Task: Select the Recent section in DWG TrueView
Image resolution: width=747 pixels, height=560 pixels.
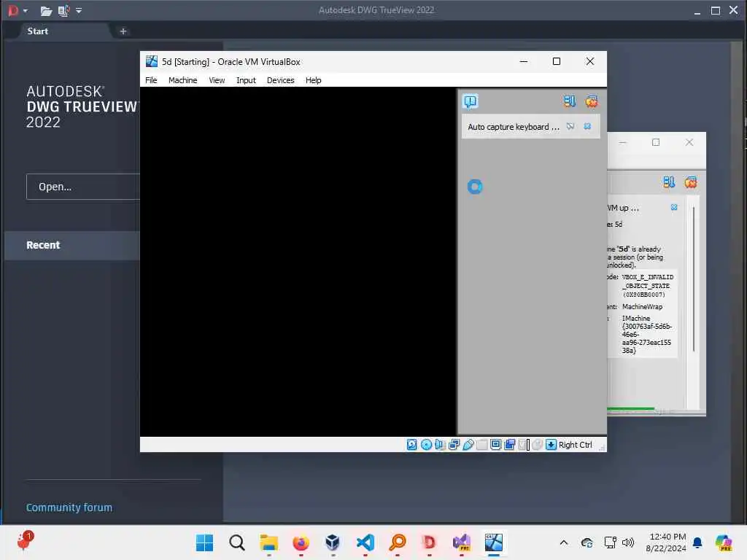Action: (72, 245)
